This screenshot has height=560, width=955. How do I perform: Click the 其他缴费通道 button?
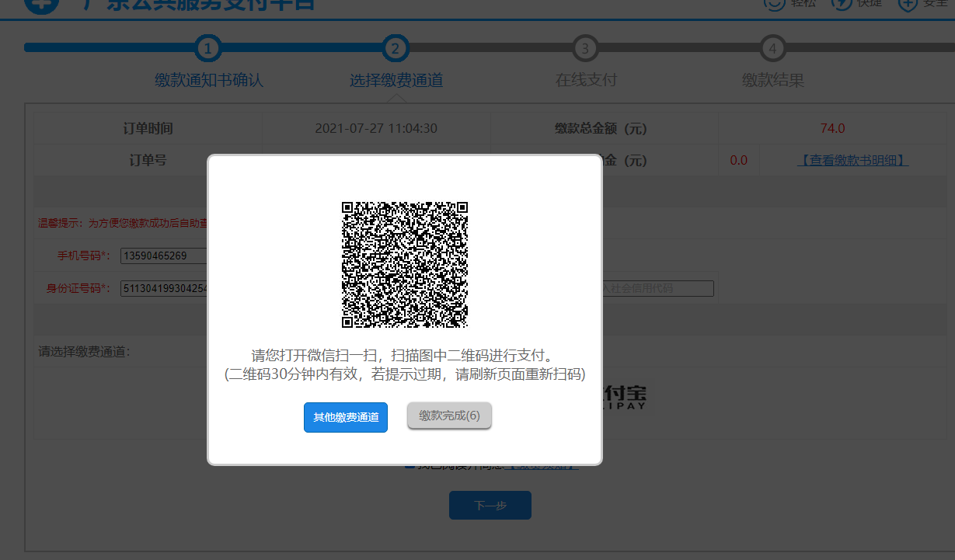click(345, 417)
